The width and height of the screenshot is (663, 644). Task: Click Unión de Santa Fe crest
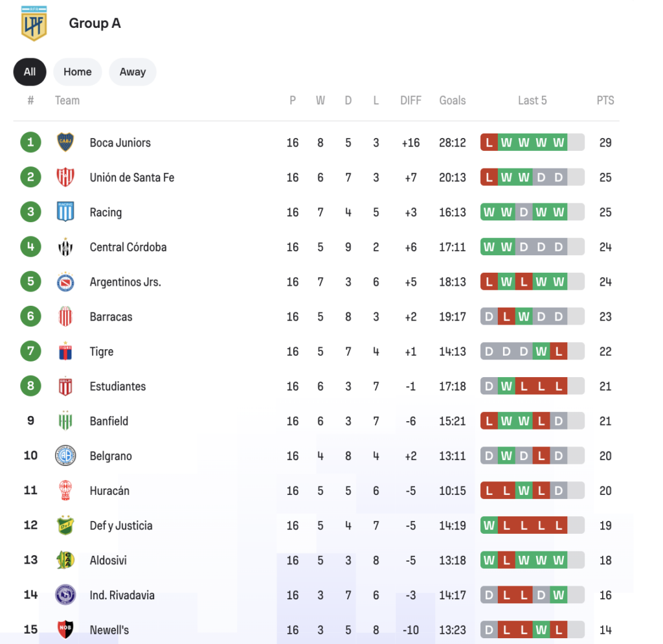65,178
